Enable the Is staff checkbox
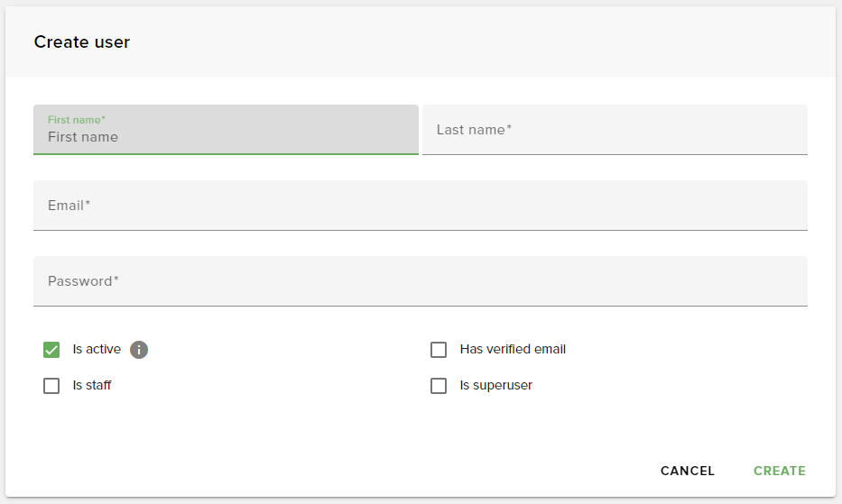The height and width of the screenshot is (504, 842). [51, 386]
